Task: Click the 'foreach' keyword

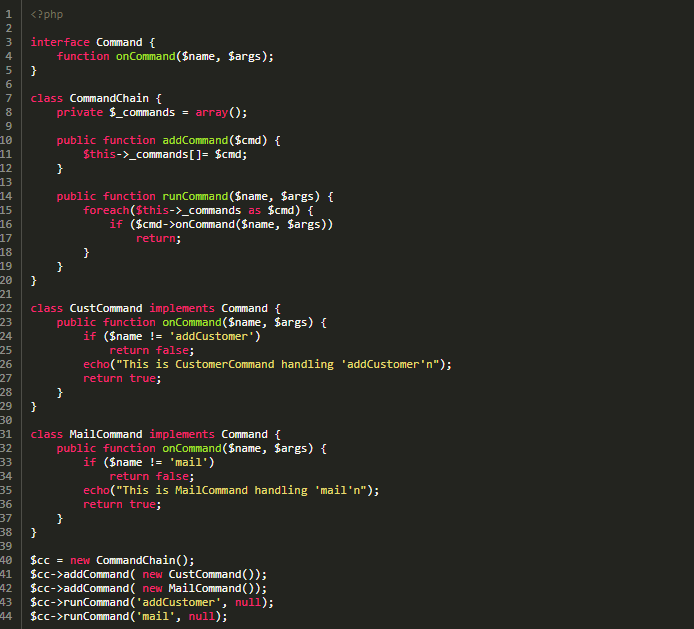Action: click(106, 210)
